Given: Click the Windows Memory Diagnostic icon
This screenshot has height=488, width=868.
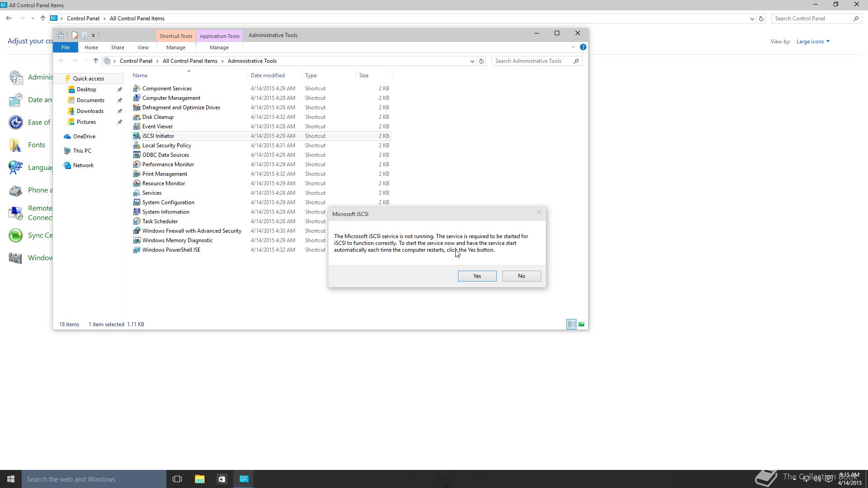Looking at the screenshot, I should [137, 240].
